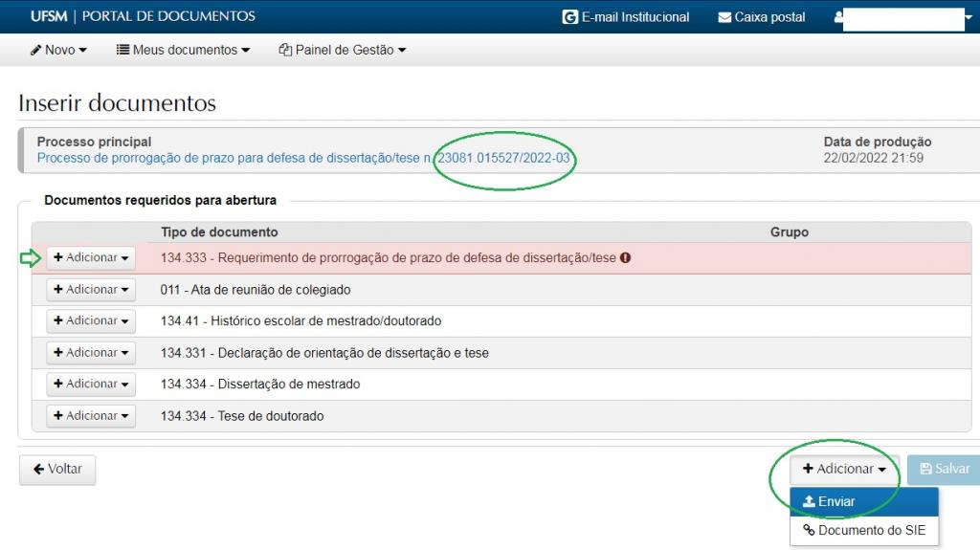Click the user profile icon in header
This screenshot has width=980, height=550.
click(x=838, y=17)
